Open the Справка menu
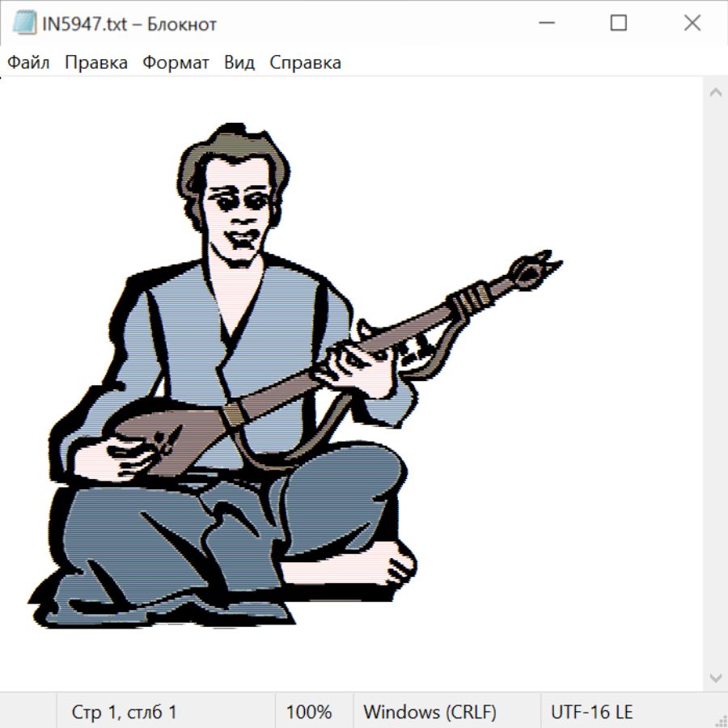The image size is (728, 728). point(305,63)
